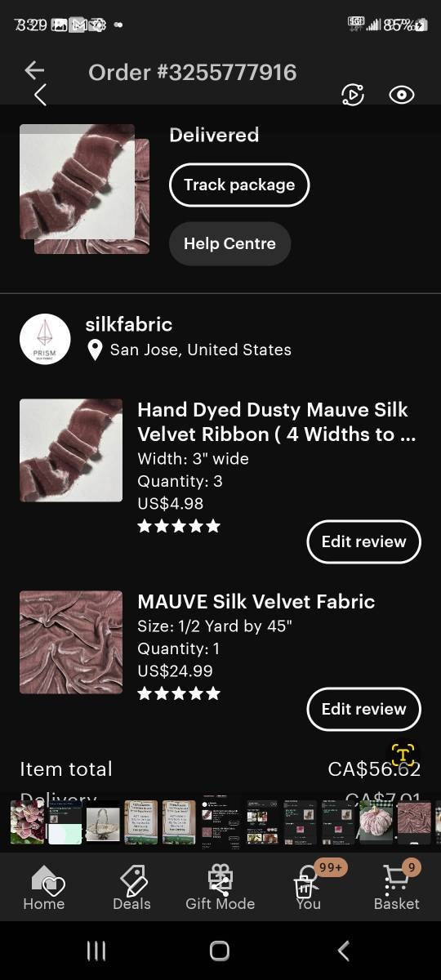Switch to Gift Mode tab
The width and height of the screenshot is (441, 980).
point(220,886)
